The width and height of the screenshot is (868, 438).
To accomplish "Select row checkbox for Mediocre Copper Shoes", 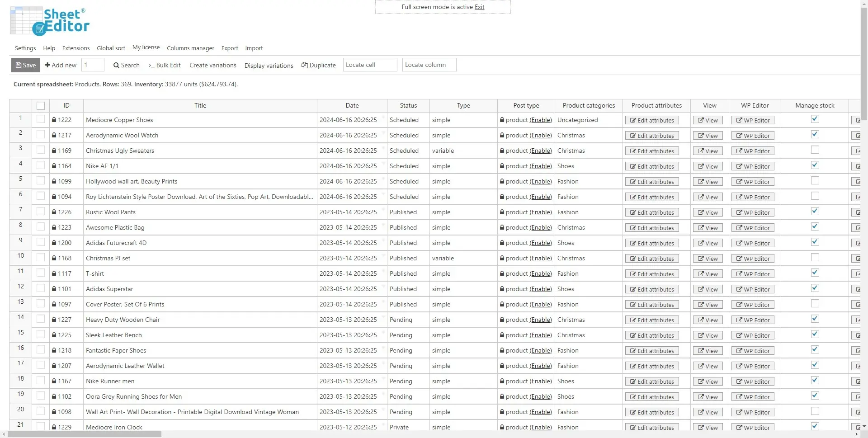I will (x=41, y=119).
